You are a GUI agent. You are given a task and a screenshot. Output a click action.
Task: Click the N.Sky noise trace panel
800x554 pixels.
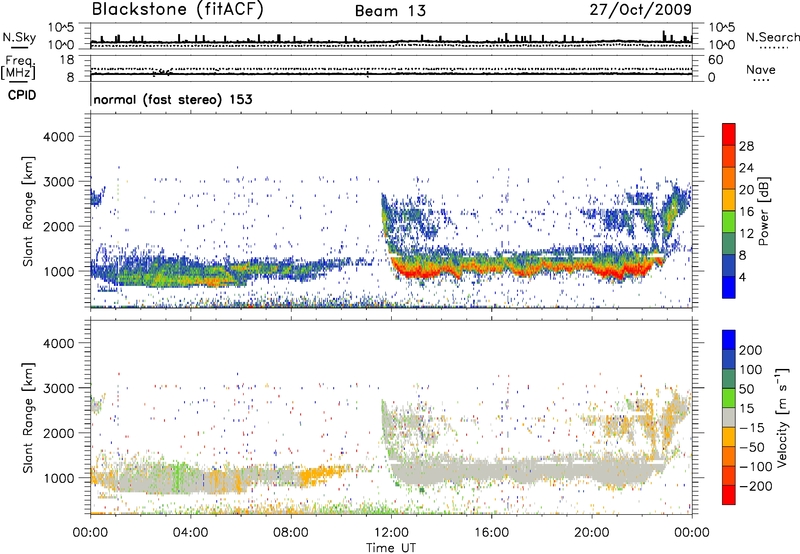[391, 36]
